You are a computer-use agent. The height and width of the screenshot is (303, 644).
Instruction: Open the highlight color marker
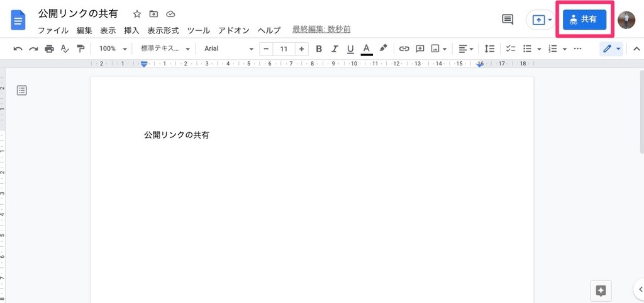(x=383, y=49)
